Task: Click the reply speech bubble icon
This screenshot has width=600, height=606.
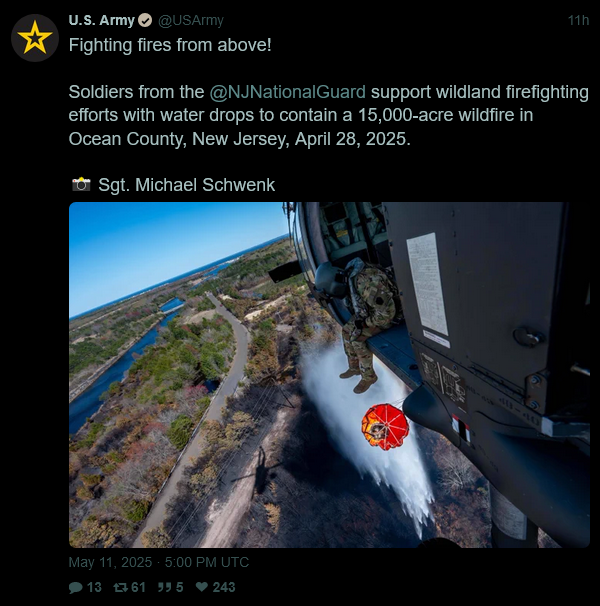Action: click(75, 587)
